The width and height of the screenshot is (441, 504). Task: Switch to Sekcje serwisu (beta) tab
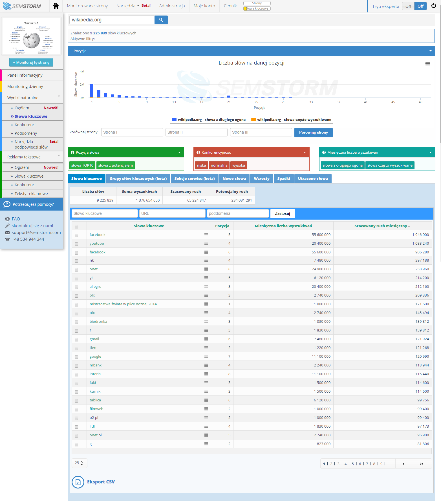[195, 179]
